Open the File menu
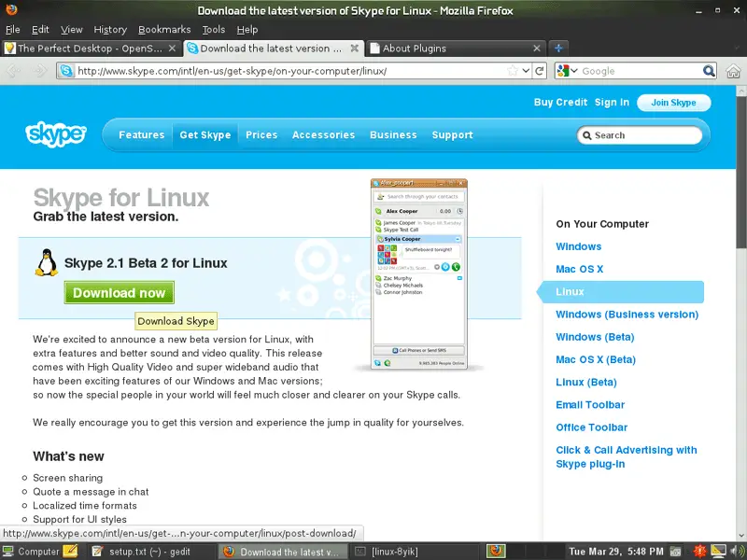 (13, 30)
